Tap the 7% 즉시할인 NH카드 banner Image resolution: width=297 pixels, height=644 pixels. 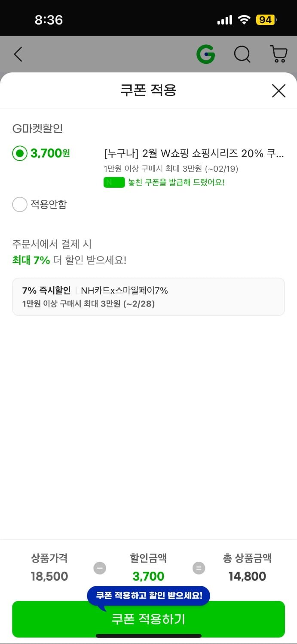(x=148, y=297)
